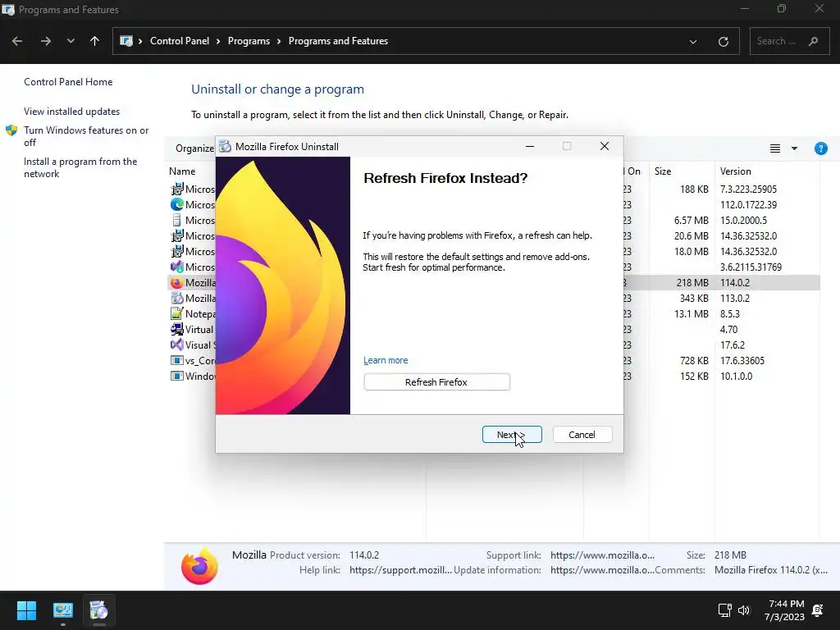Open the address bar history dropdown
840x630 pixels.
click(x=692, y=41)
